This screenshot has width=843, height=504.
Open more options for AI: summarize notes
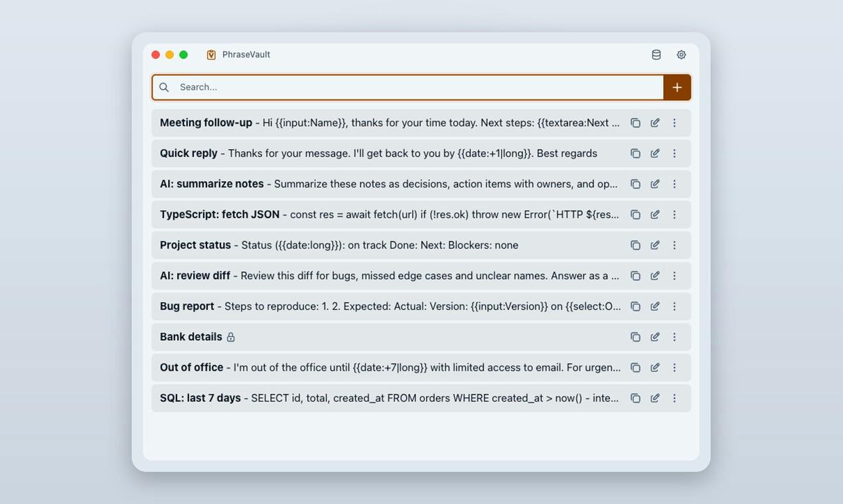coord(674,184)
